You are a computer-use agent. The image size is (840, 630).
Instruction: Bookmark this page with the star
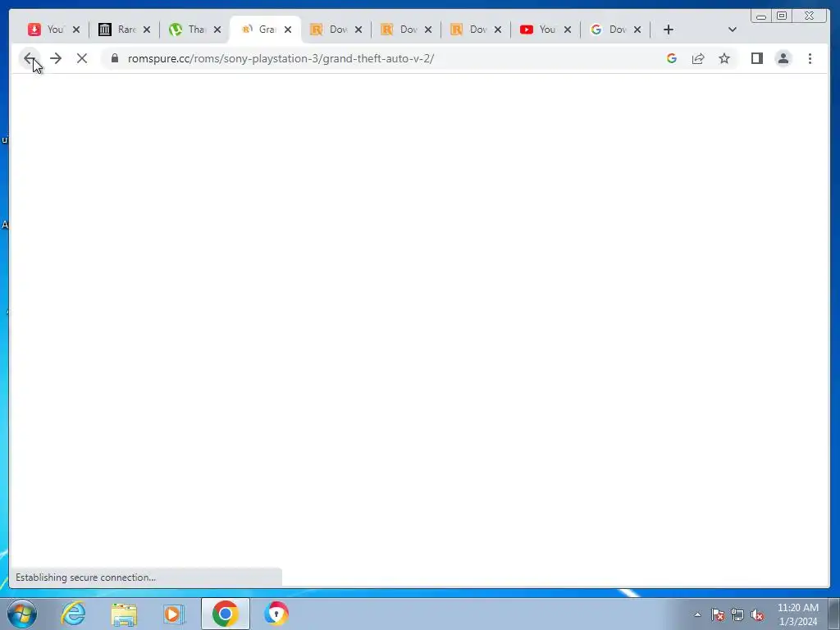[x=724, y=58]
